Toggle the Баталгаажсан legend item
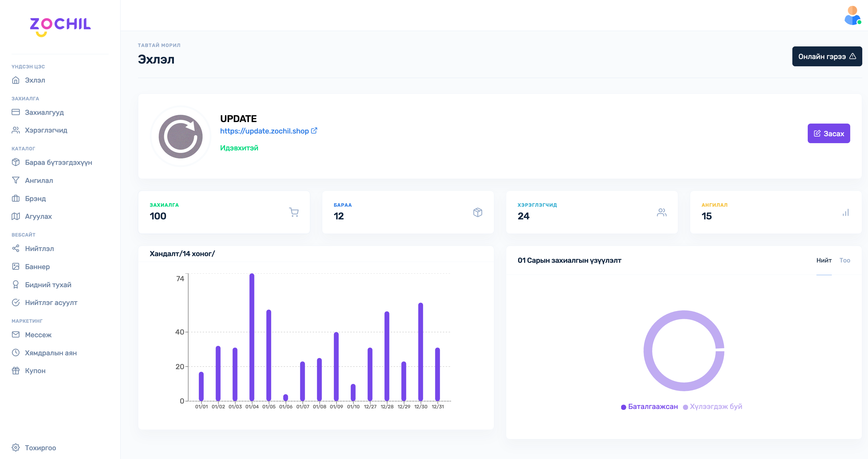 tap(649, 407)
